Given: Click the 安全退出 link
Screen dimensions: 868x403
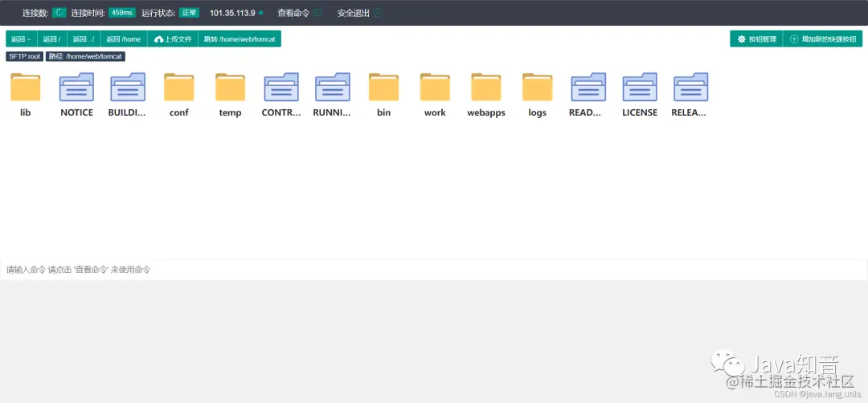Looking at the screenshot, I should (353, 13).
